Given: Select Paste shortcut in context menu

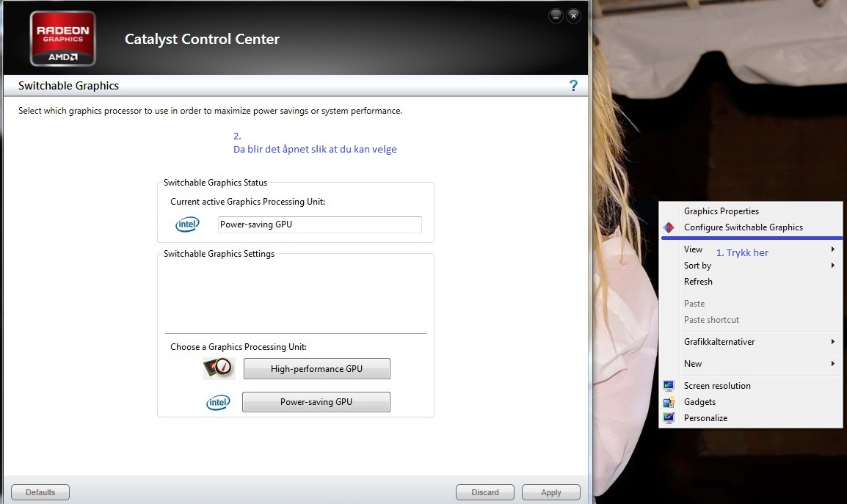Looking at the screenshot, I should click(x=750, y=320).
